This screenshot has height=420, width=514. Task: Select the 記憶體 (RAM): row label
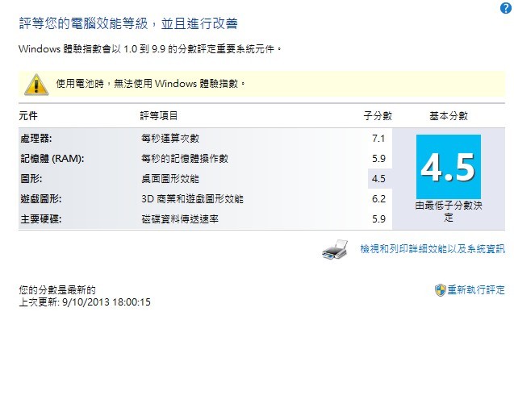[52, 159]
